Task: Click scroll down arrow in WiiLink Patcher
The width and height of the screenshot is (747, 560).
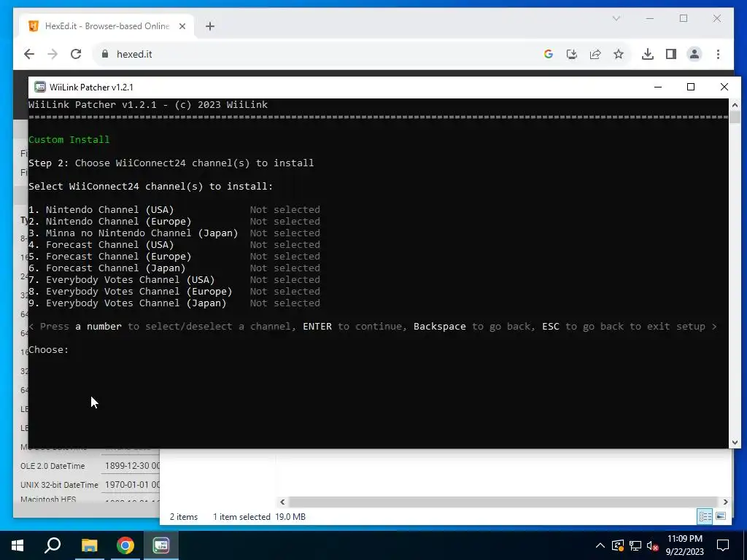Action: (735, 443)
